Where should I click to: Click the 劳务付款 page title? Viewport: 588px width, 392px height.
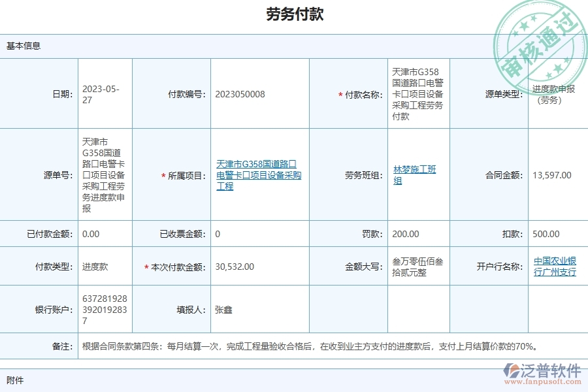[x=294, y=14]
